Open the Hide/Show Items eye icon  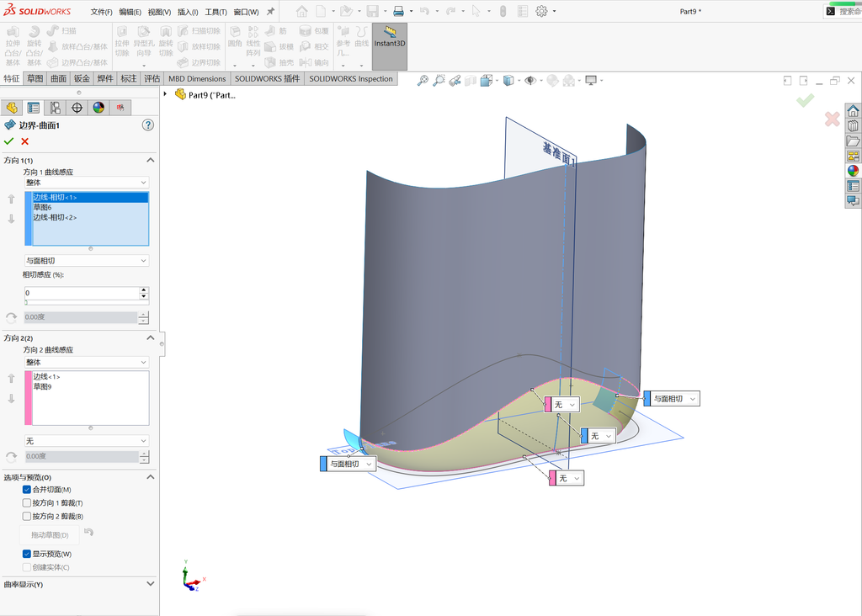tap(530, 81)
